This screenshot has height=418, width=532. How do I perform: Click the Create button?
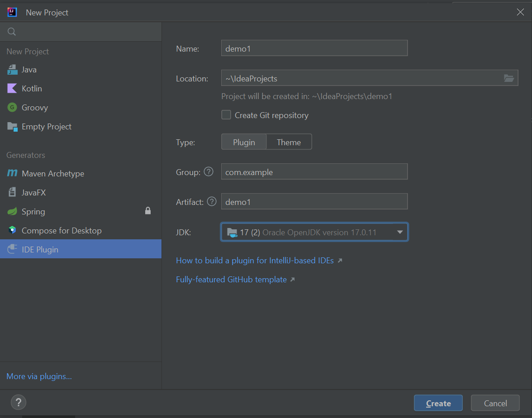[x=437, y=403]
